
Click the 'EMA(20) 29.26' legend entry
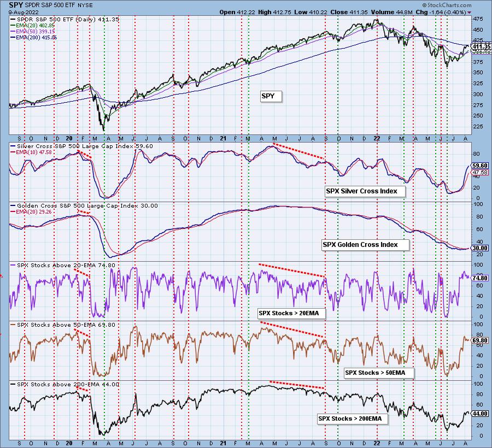pos(31,211)
